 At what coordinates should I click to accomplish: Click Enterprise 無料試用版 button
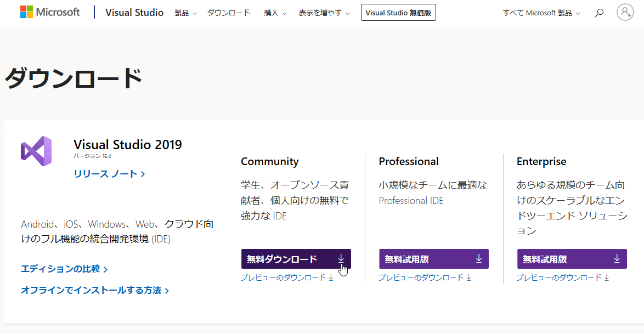pos(572,259)
